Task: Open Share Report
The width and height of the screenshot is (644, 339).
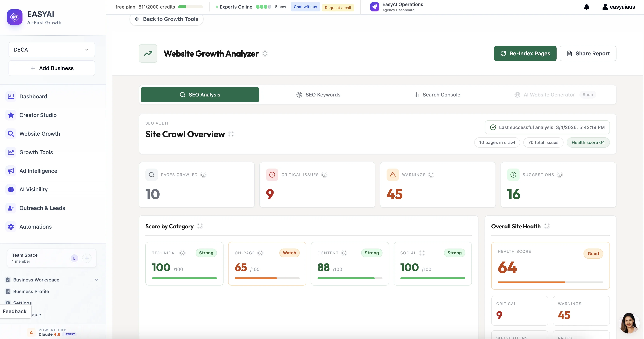Action: pos(588,53)
